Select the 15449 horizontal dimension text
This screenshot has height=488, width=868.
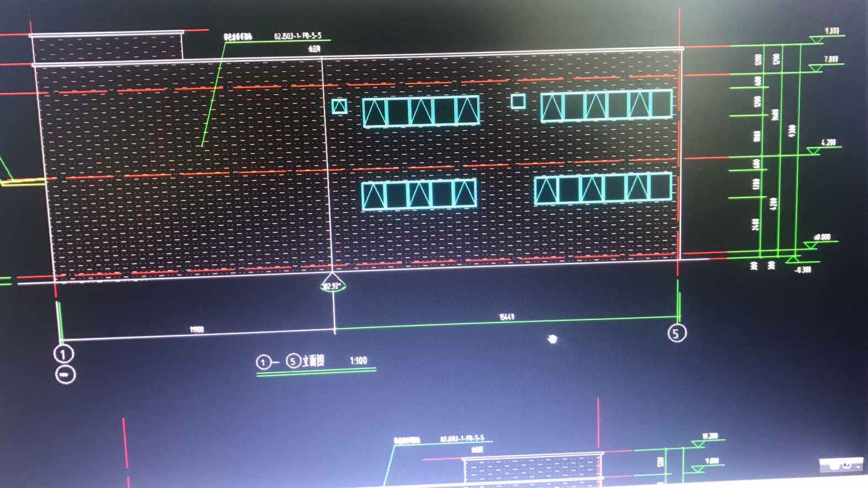(507, 317)
